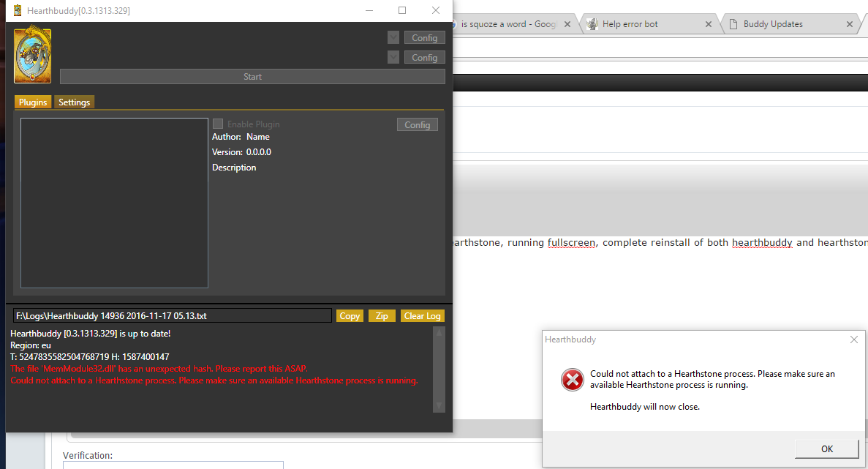Close the 'Buddy Updates' browser tab
The height and width of the screenshot is (469, 868).
pos(850,24)
